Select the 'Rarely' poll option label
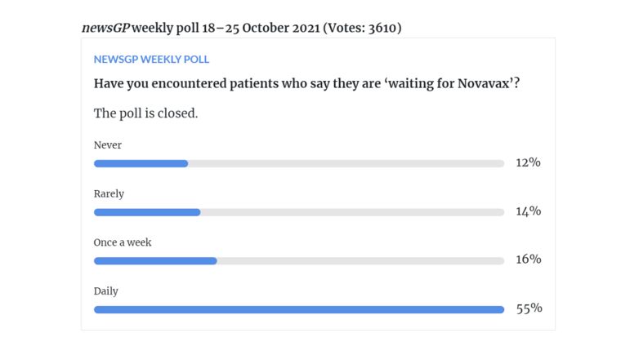The height and width of the screenshot is (364, 621). click(x=109, y=194)
